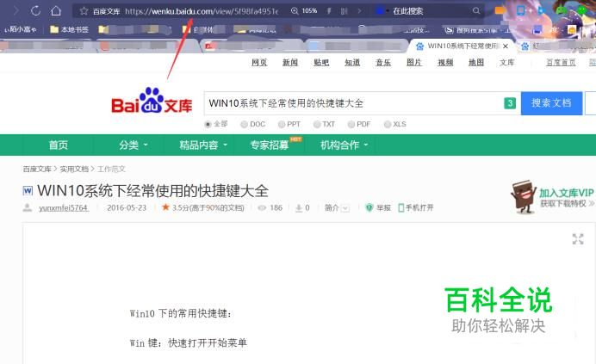Screen dimensions: 596x364
Task: Click the Word document icon next to the title
Action: tap(28, 190)
